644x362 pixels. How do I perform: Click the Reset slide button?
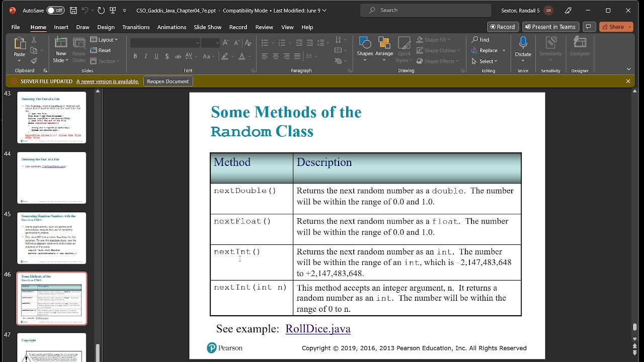(101, 50)
